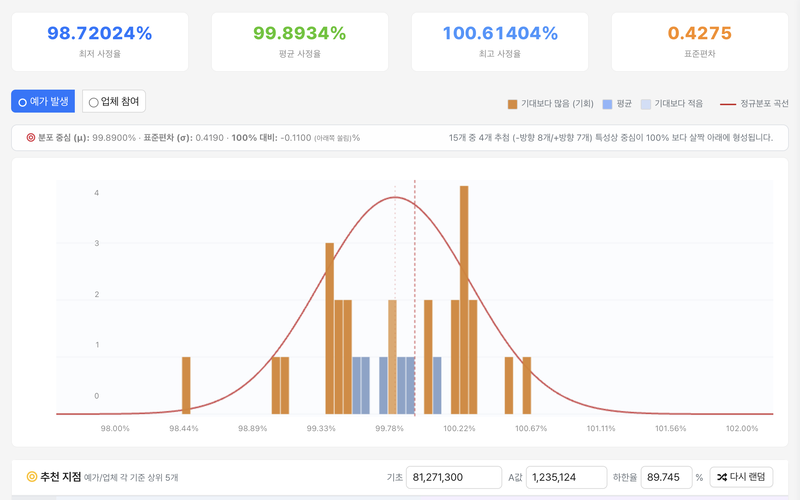This screenshot has width=800, height=500.
Task: Click the target icon beside 분포 중심
Action: point(31,138)
